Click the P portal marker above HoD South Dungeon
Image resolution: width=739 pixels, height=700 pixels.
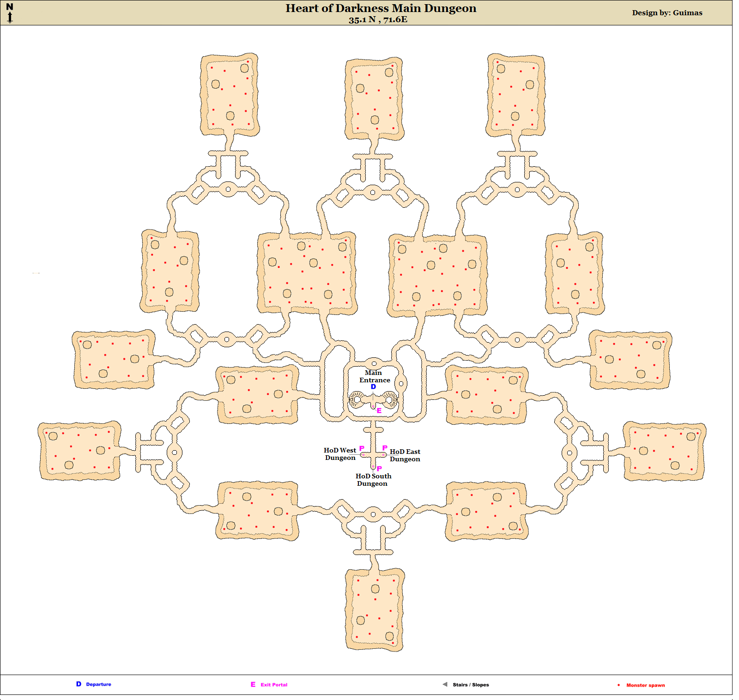click(x=379, y=469)
